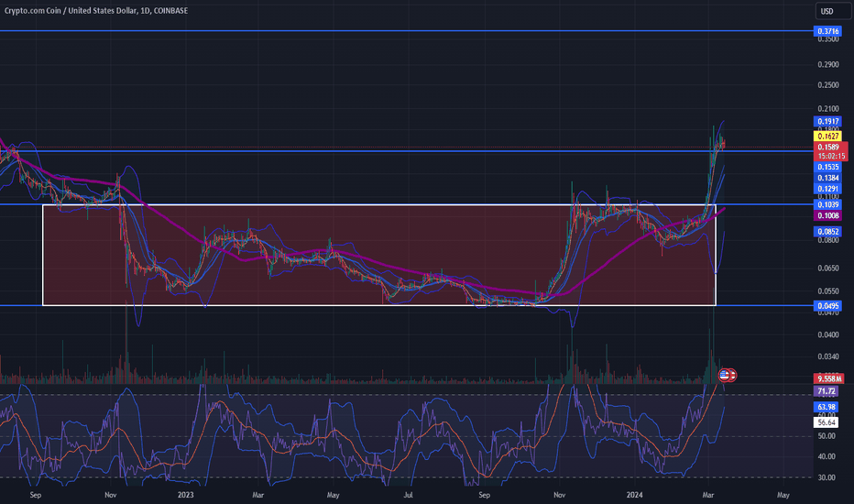Screen dimensions: 854x504
Task: Click the Jul label on the time axis
Action: click(408, 495)
